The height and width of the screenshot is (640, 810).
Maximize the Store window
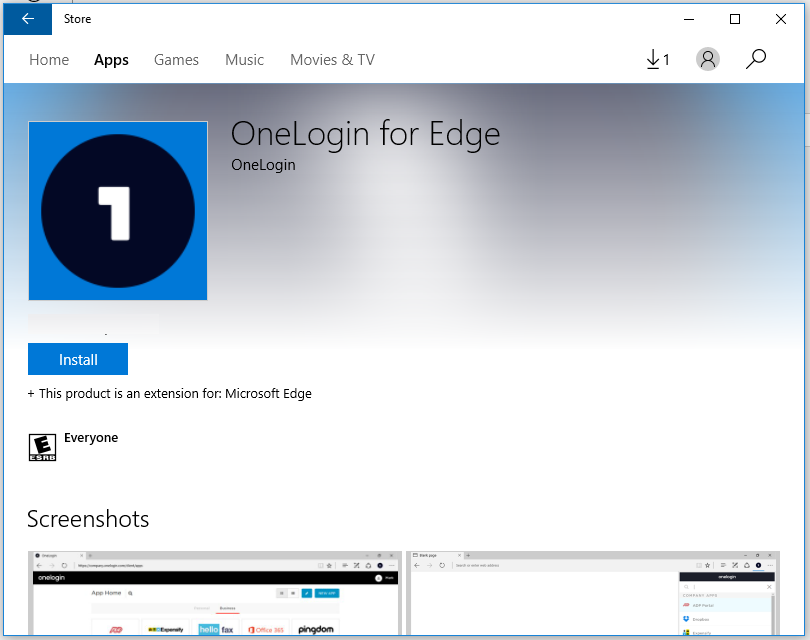click(735, 19)
